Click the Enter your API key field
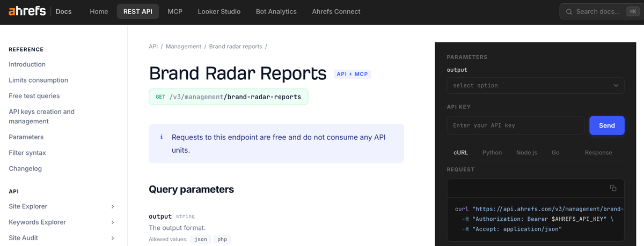This screenshot has height=246, width=644. (516, 125)
